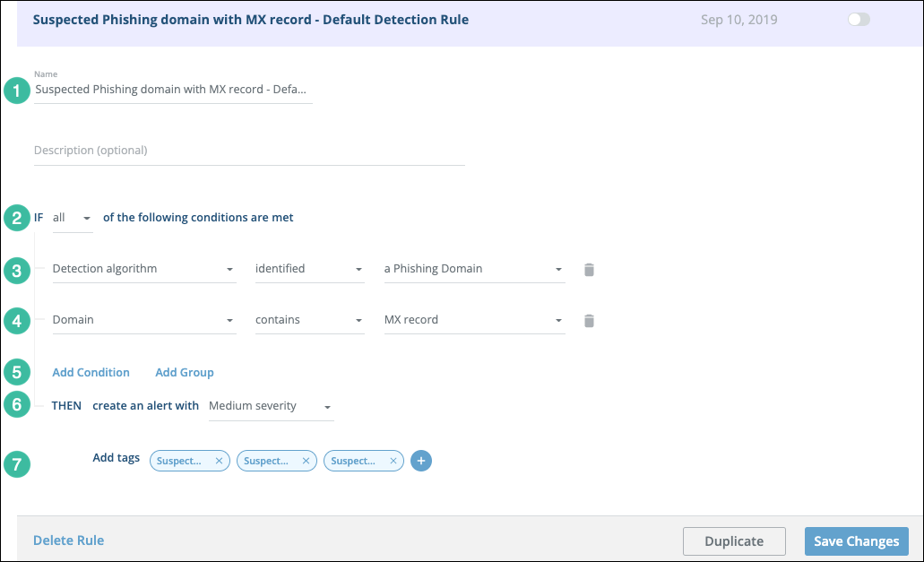Delete the Detection algorithm condition row
The image size is (924, 562).
589,269
